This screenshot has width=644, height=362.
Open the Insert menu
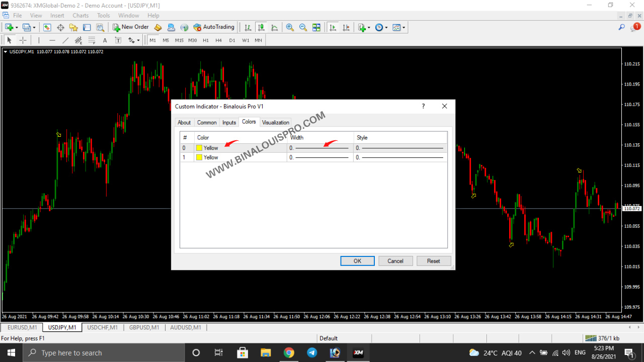(57, 16)
